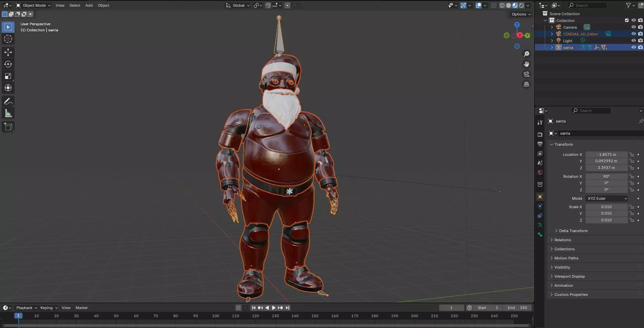The height and width of the screenshot is (328, 644).
Task: Disable santa in renders camera icon
Action: tap(640, 47)
